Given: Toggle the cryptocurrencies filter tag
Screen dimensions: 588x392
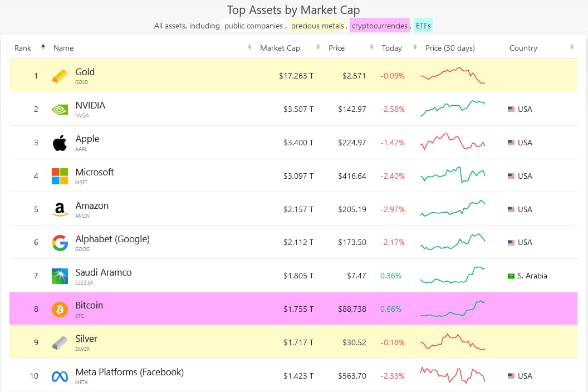Looking at the screenshot, I should point(380,26).
